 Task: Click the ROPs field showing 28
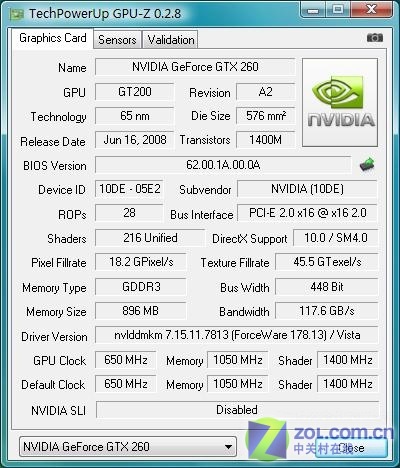129,213
